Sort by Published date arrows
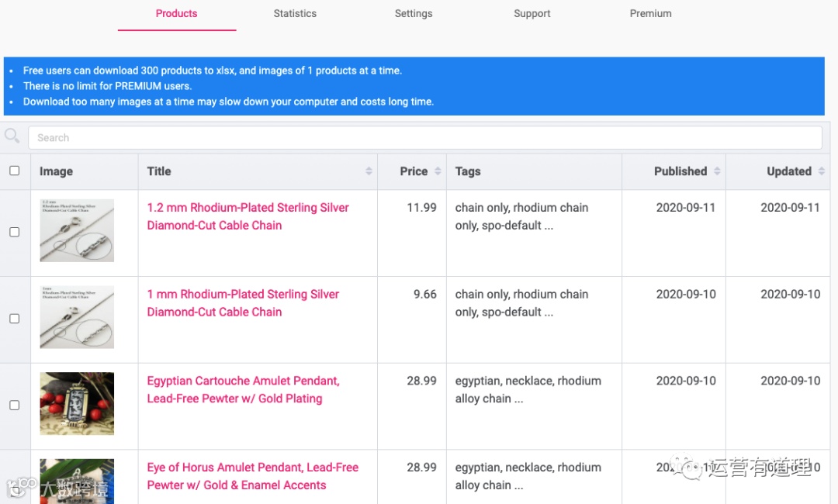 [717, 171]
